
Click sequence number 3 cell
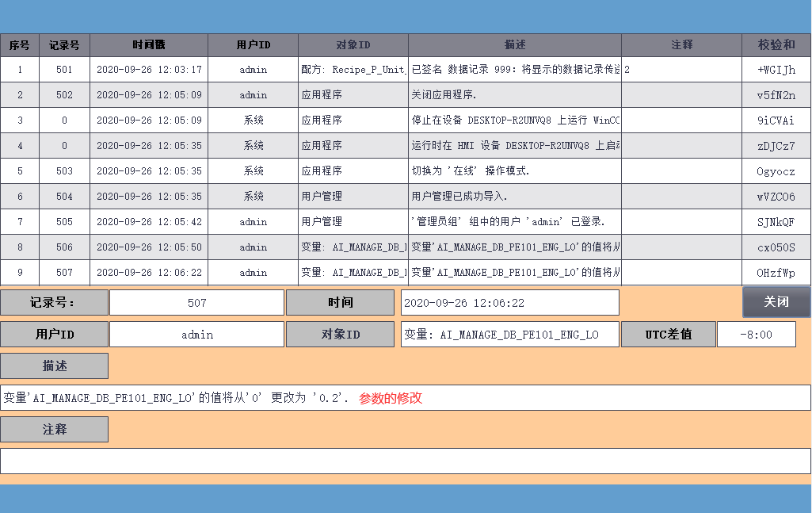pyautogui.click(x=20, y=121)
